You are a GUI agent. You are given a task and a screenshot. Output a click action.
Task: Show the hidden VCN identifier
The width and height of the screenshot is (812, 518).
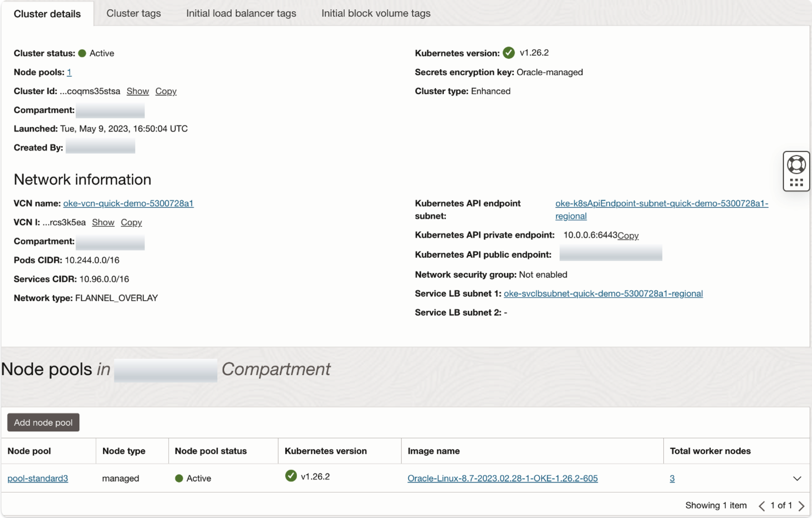coord(103,222)
